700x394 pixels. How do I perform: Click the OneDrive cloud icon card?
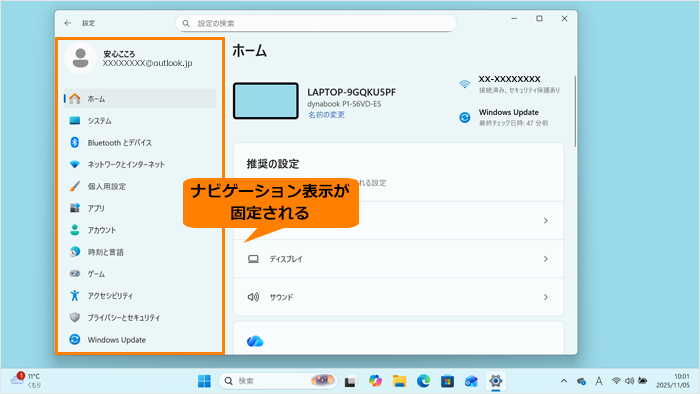[255, 341]
